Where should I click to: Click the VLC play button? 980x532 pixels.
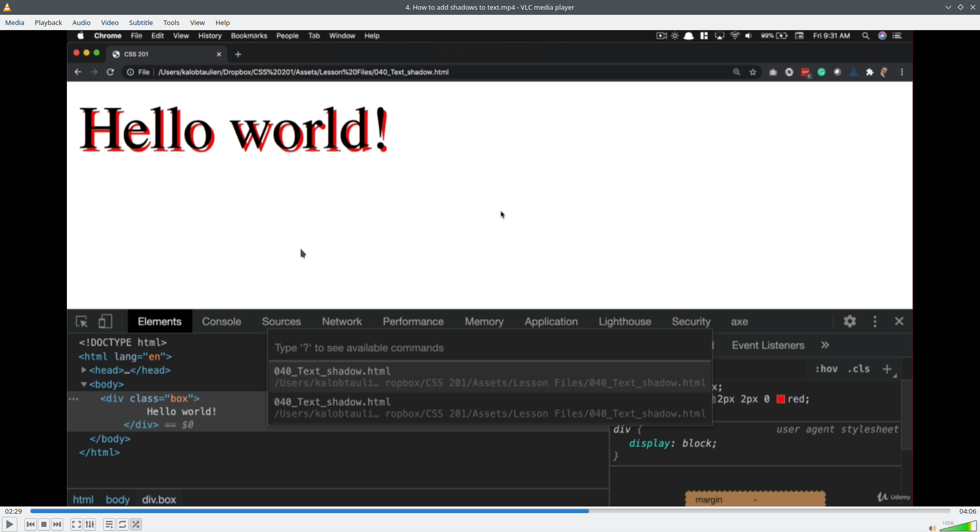9,524
